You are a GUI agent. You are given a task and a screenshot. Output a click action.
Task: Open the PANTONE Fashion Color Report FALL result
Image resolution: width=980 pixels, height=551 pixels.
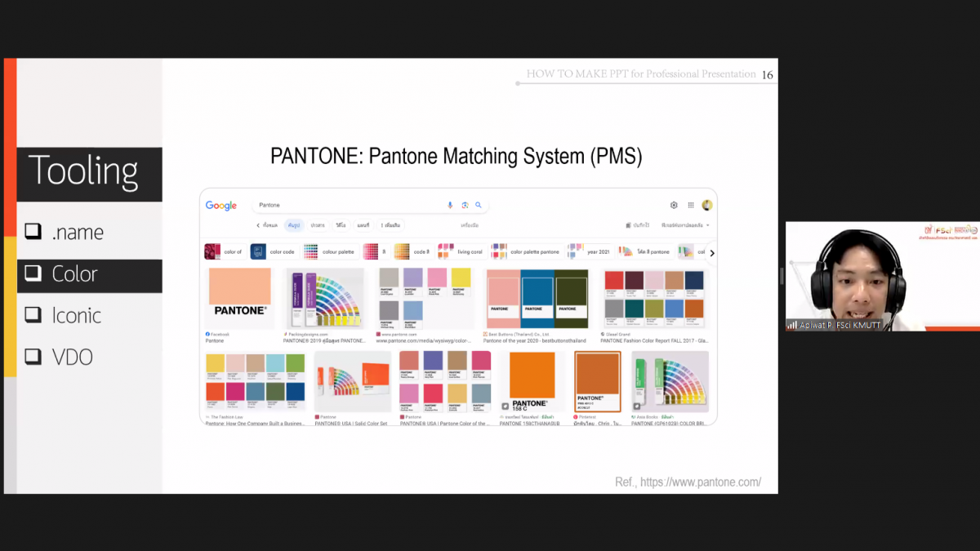tap(654, 340)
